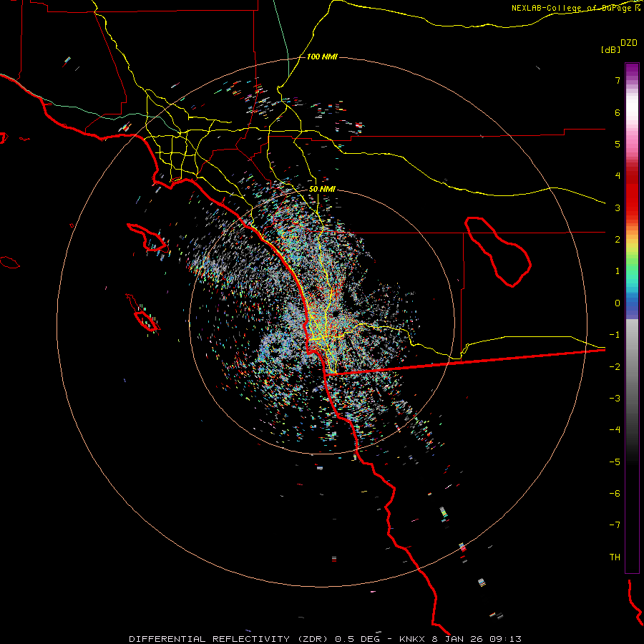The width and height of the screenshot is (644, 644).
Task: Click the -7 scale label
Action: (x=615, y=525)
